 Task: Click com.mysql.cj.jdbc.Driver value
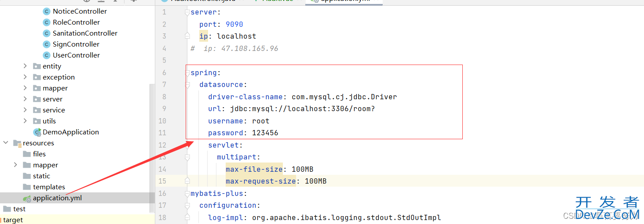pos(344,97)
